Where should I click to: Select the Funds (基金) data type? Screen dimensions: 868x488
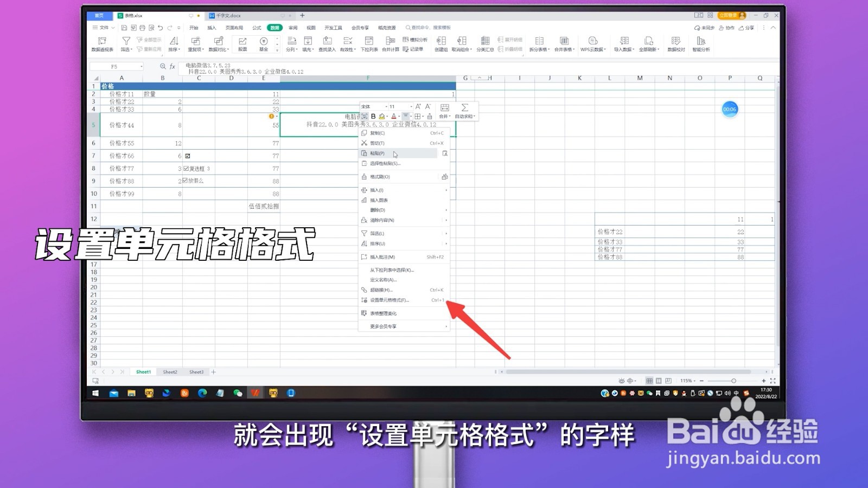click(x=264, y=44)
